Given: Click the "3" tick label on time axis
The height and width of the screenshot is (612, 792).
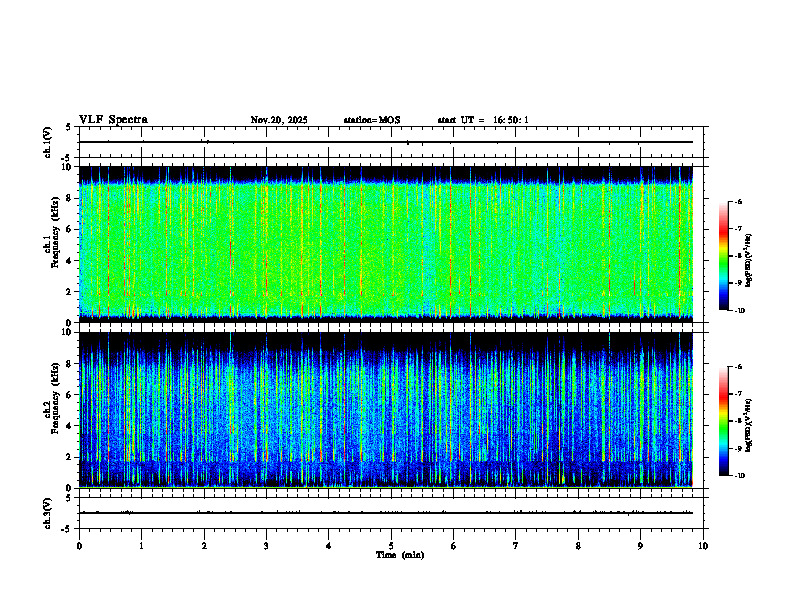Looking at the screenshot, I should 266,546.
